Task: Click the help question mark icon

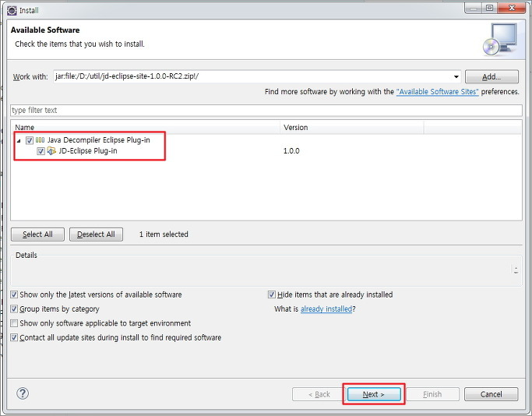Action: pos(23,393)
